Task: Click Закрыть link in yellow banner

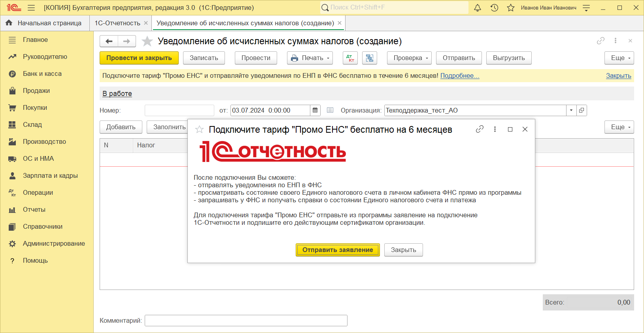Action: tap(619, 76)
